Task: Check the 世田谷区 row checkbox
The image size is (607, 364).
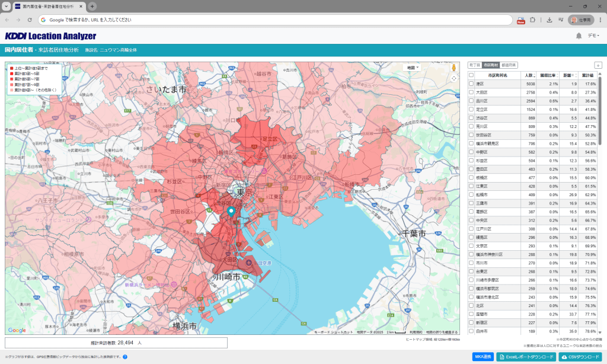Action: click(x=471, y=135)
